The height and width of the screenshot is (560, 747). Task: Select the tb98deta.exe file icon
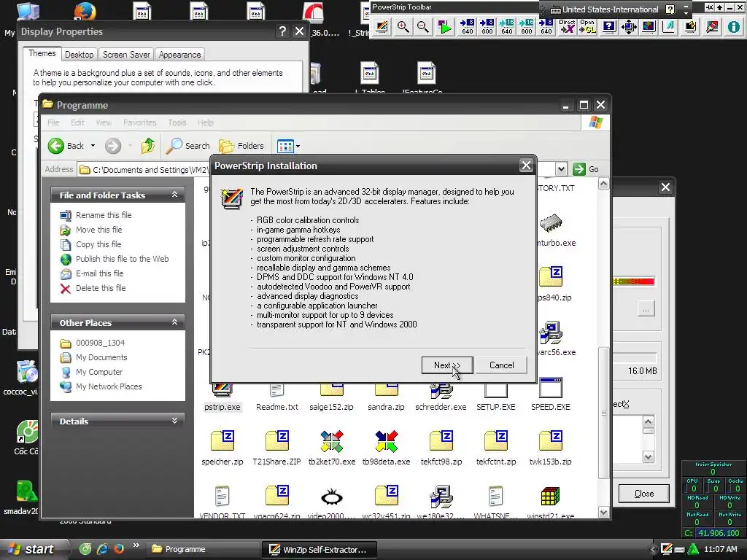(x=387, y=441)
